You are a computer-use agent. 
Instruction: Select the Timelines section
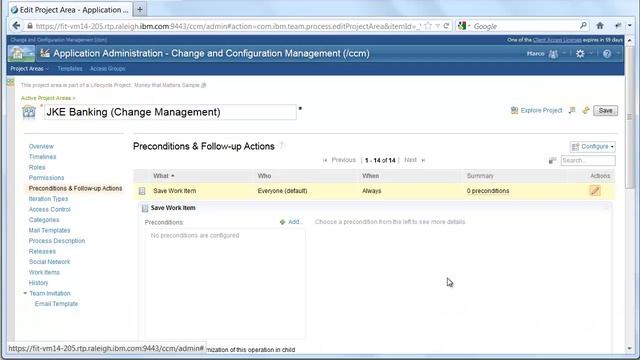(42, 157)
